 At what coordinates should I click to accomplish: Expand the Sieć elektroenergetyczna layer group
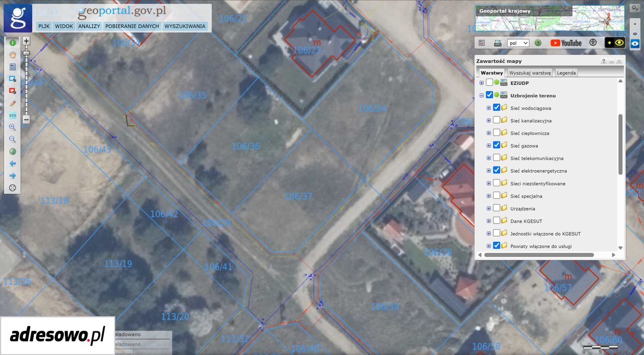point(489,171)
